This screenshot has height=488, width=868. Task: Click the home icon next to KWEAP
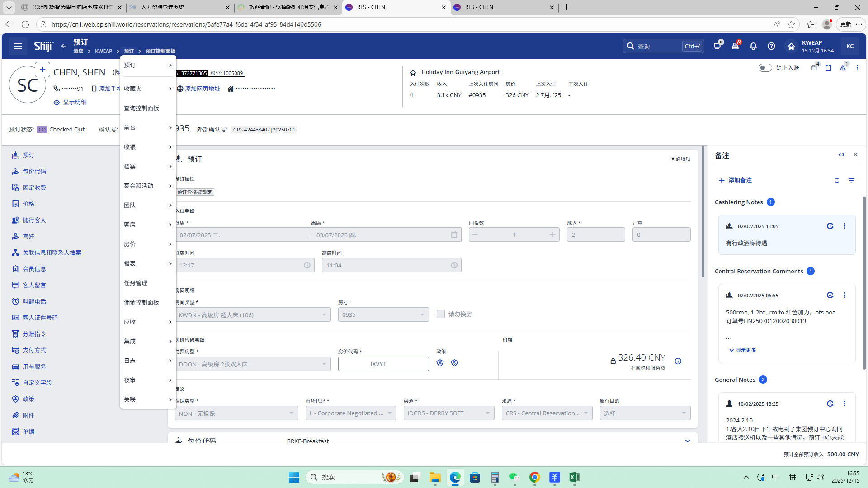coord(791,46)
